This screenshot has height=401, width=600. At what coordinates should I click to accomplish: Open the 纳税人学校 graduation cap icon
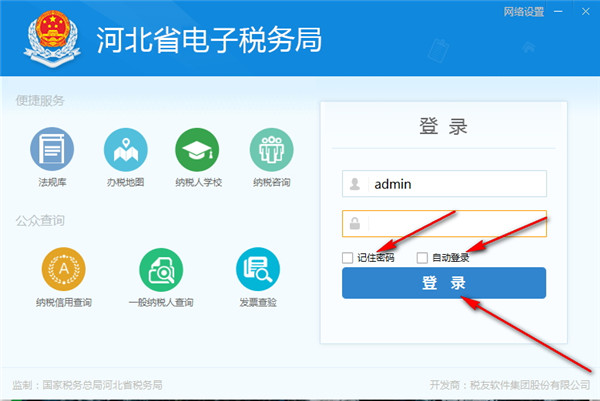(x=197, y=150)
